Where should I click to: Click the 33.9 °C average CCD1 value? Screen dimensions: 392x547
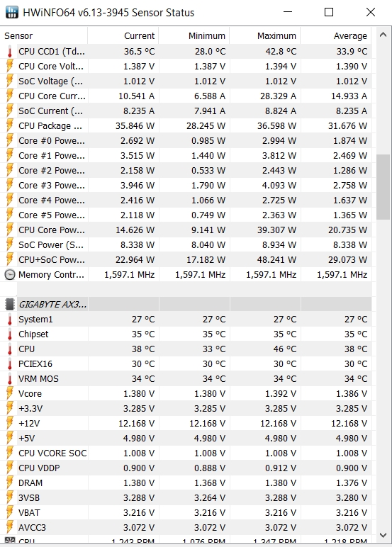[352, 52]
